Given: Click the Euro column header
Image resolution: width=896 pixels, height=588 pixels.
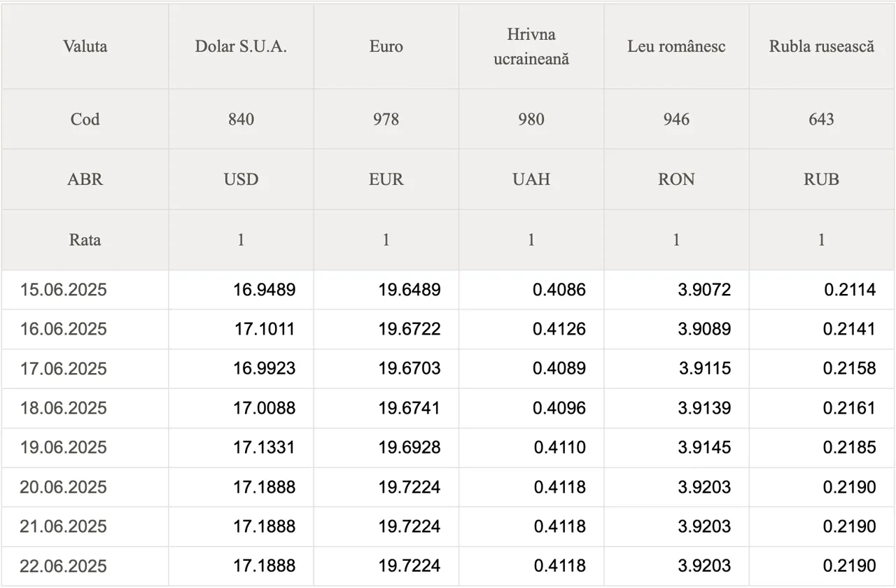Looking at the screenshot, I should coord(386,47).
